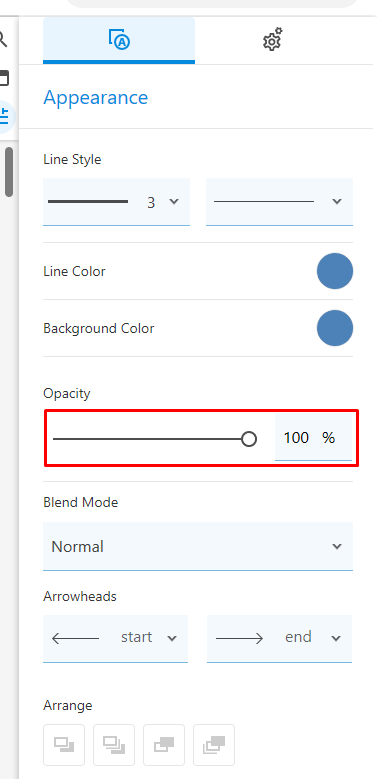The width and height of the screenshot is (377, 779).
Task: Click the second Arrange icon, send to back
Action: pos(114,745)
